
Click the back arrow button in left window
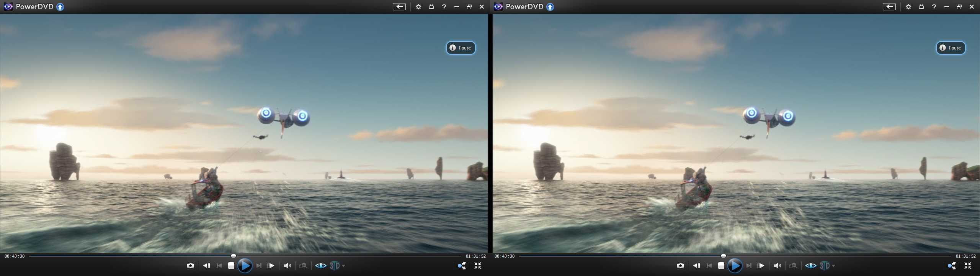(x=399, y=7)
